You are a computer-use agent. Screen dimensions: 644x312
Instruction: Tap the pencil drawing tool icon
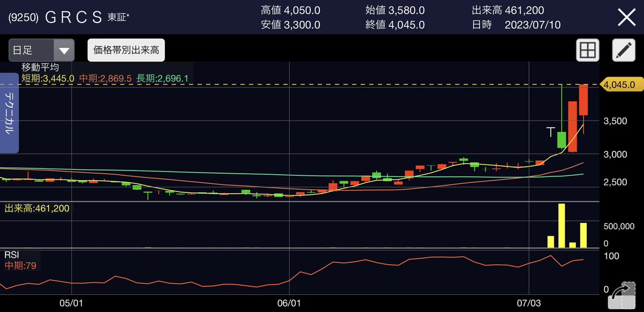coord(624,50)
